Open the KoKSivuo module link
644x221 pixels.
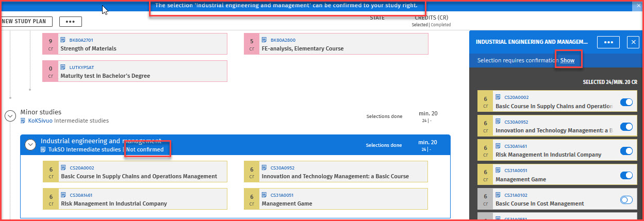(40, 121)
